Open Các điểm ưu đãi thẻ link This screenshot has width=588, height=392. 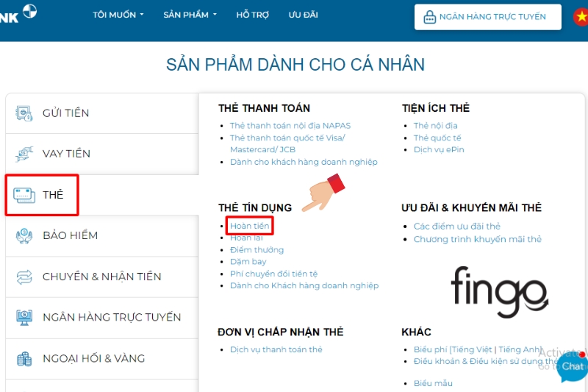pos(456,227)
